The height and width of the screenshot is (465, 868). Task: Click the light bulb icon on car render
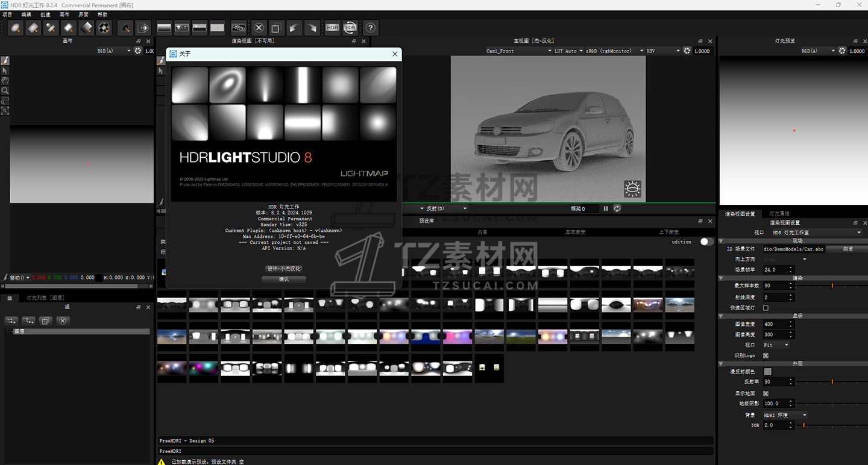coord(632,189)
